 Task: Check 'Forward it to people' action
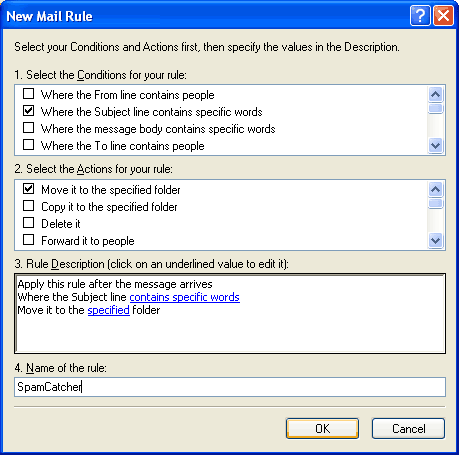pos(28,240)
